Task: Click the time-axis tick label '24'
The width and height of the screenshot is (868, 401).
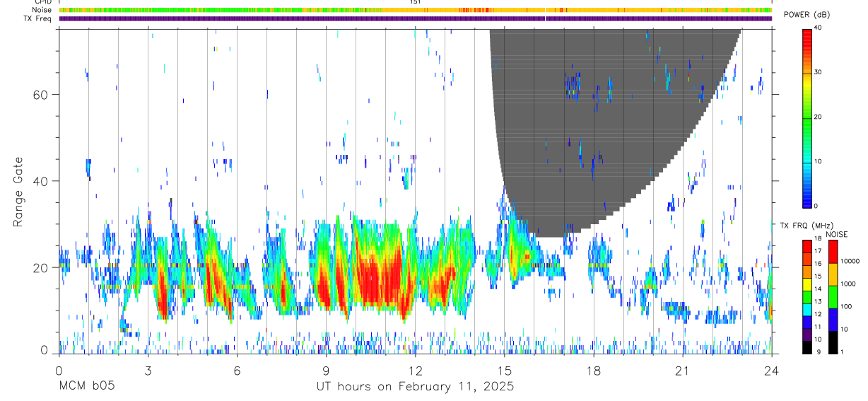Action: [771, 371]
